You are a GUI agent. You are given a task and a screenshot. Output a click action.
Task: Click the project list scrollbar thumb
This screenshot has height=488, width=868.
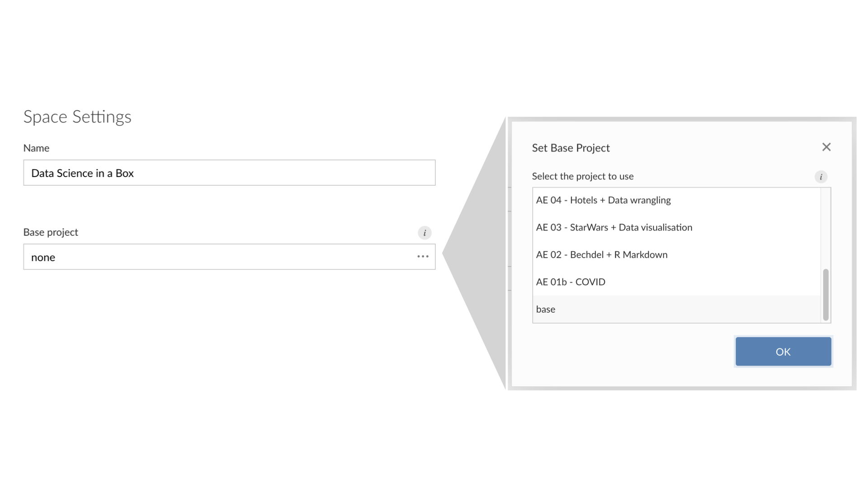826,295
